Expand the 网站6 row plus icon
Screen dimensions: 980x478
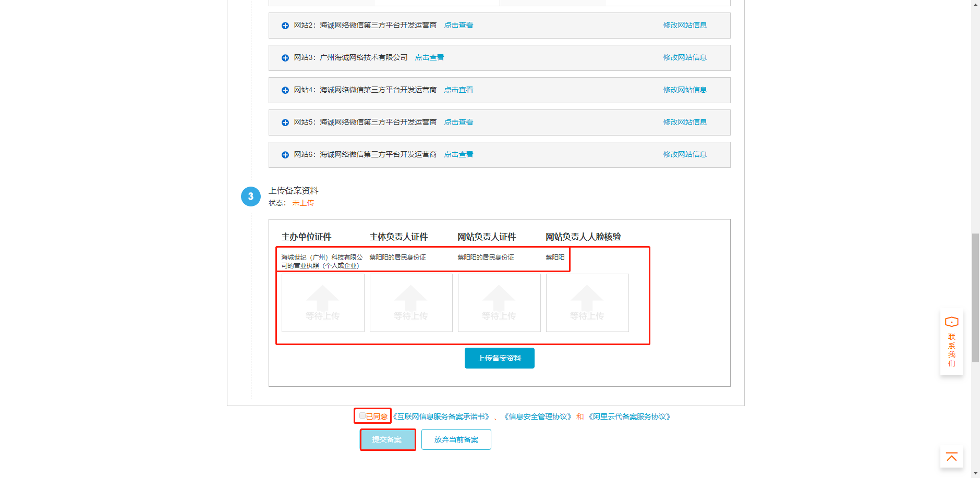[x=285, y=155]
